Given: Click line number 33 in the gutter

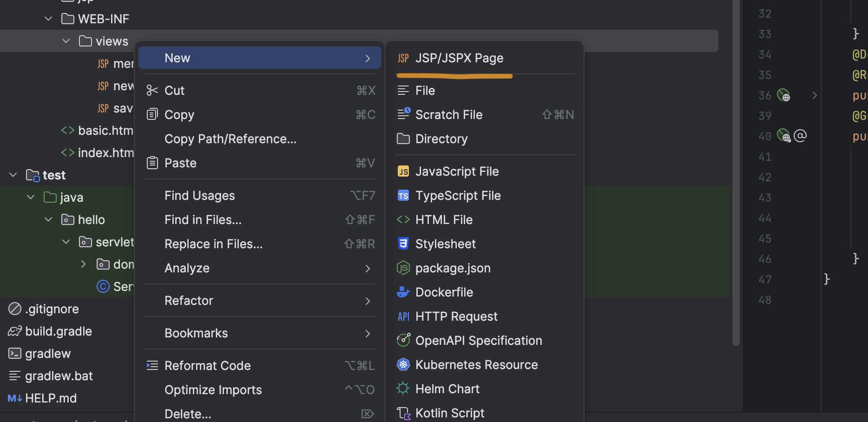Looking at the screenshot, I should [x=765, y=34].
